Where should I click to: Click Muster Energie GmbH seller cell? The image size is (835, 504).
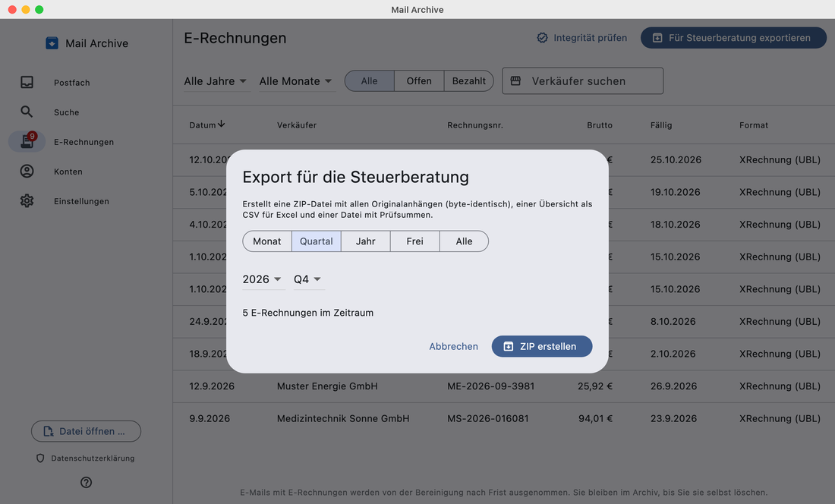coord(327,386)
